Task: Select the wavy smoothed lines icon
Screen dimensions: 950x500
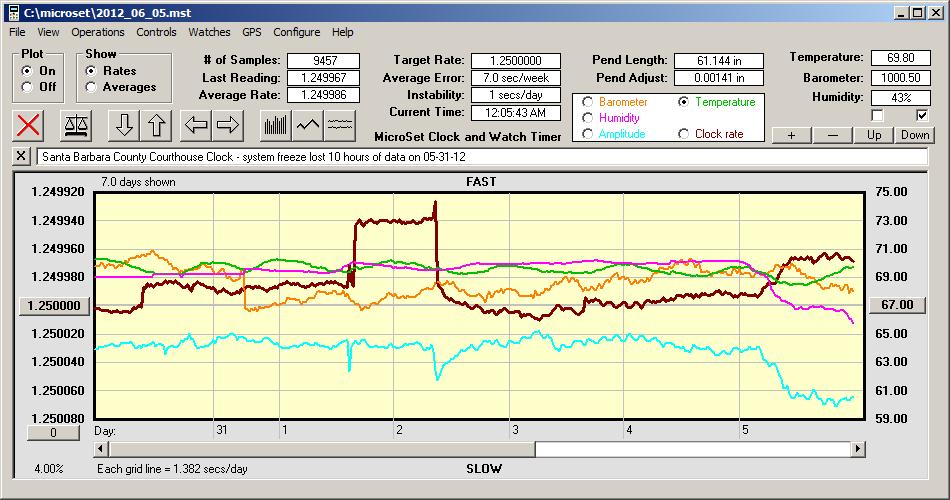Action: click(x=340, y=125)
